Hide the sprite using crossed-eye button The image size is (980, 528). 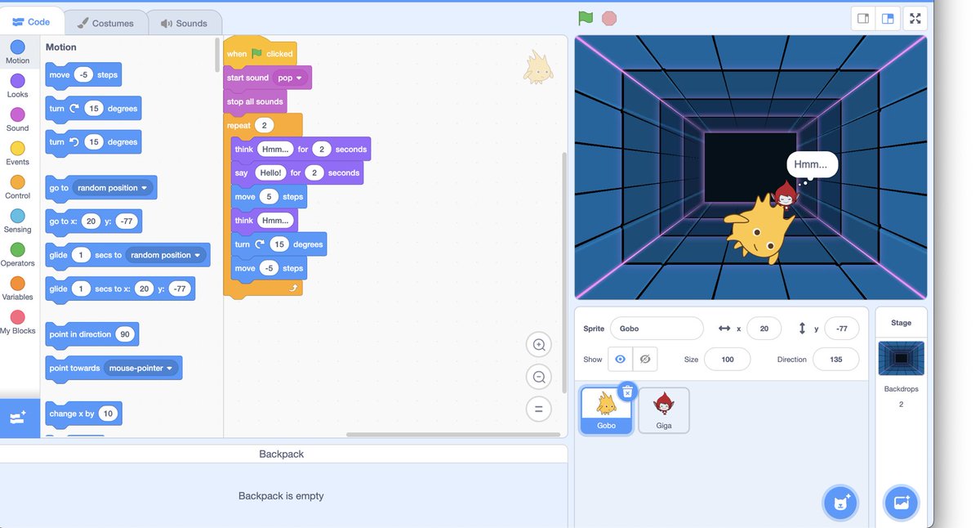click(645, 360)
